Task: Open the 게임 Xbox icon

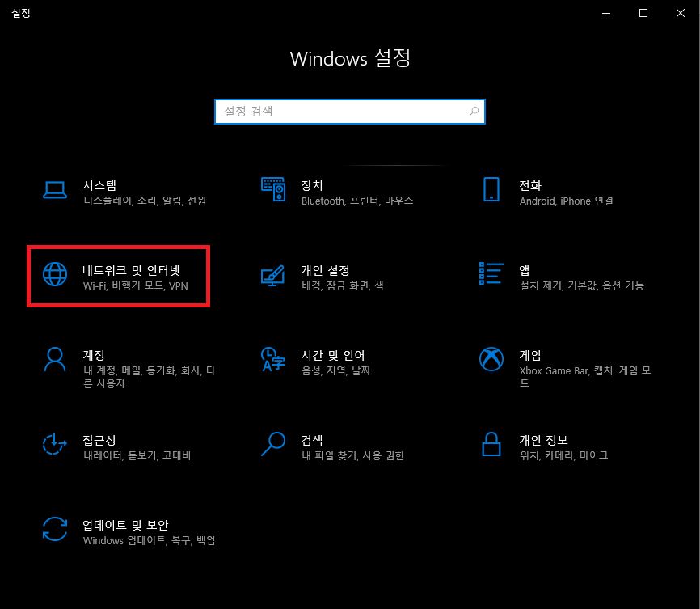Action: (x=491, y=359)
